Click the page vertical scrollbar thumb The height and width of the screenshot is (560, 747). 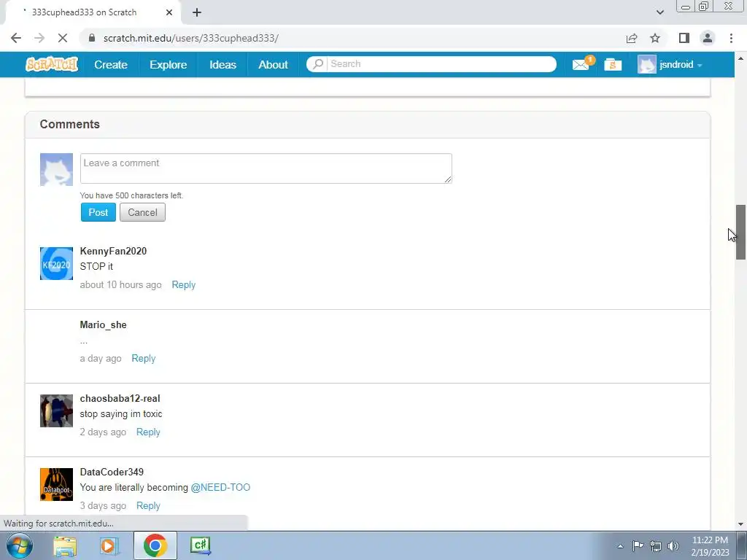click(x=740, y=232)
